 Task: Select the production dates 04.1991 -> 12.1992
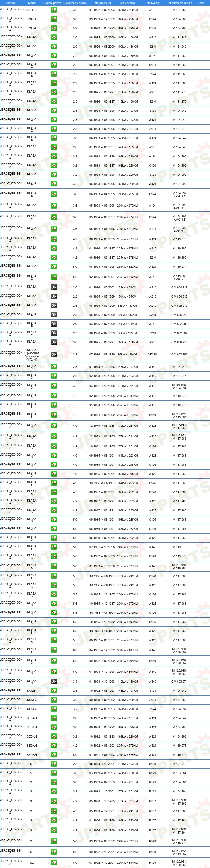point(102,650)
